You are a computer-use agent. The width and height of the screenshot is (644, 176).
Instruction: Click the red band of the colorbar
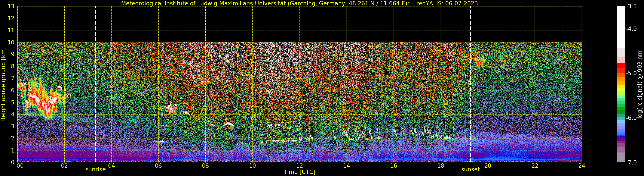pyautogui.click(x=621, y=67)
